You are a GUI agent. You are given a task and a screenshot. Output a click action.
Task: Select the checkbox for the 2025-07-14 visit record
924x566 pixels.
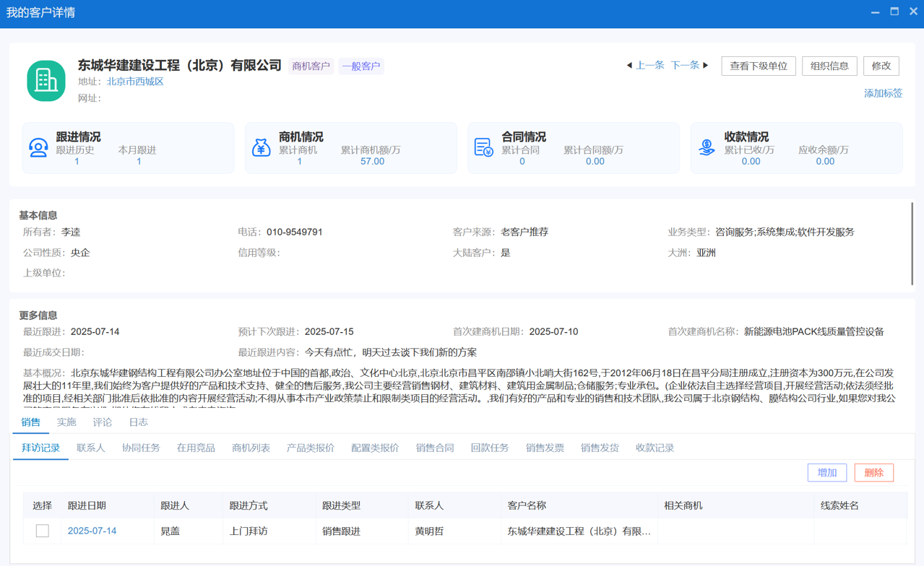tap(43, 531)
